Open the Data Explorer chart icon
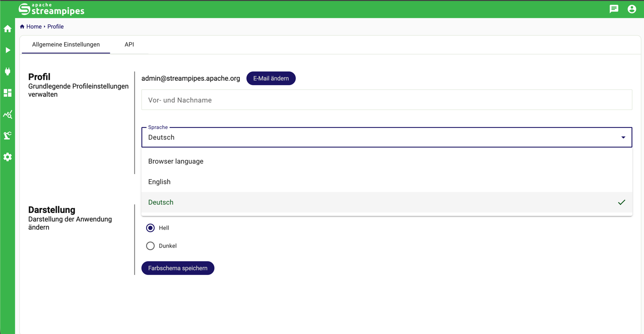The width and height of the screenshot is (644, 334). 8,114
